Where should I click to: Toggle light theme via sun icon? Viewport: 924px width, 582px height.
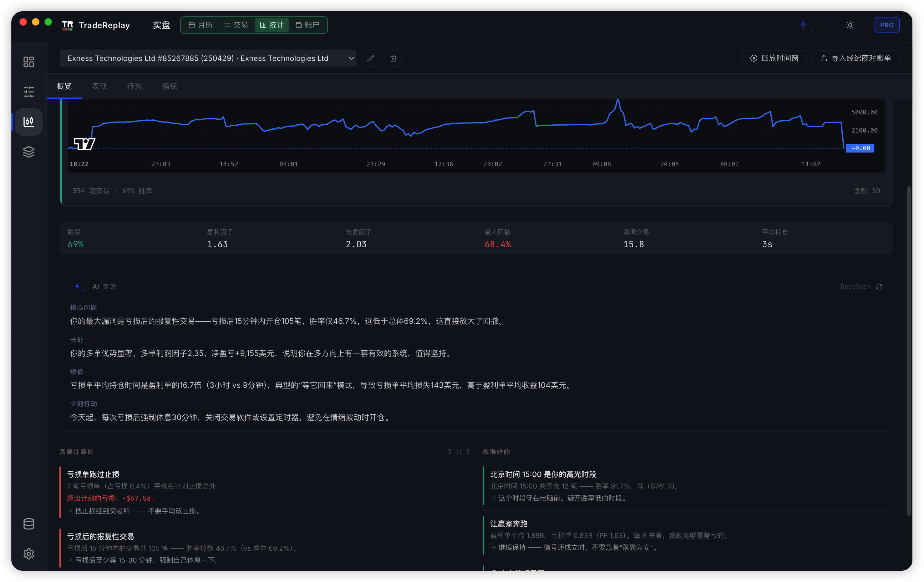(x=850, y=25)
